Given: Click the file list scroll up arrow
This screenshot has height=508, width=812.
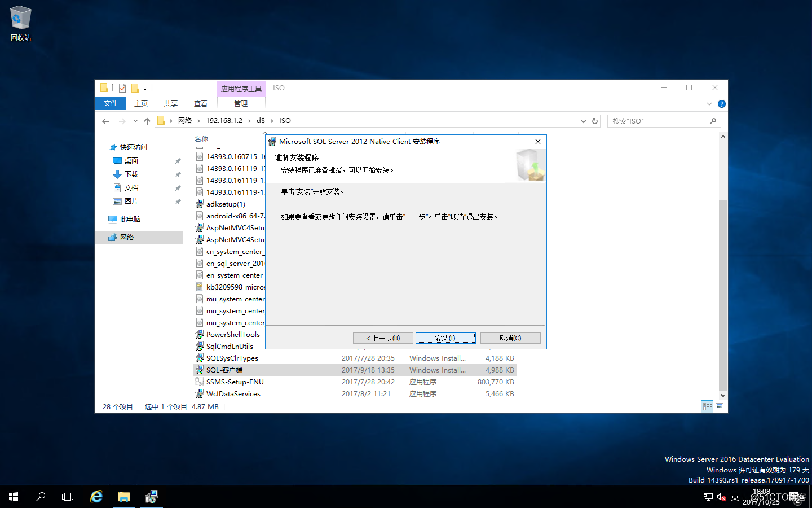Looking at the screenshot, I should pos(723,137).
